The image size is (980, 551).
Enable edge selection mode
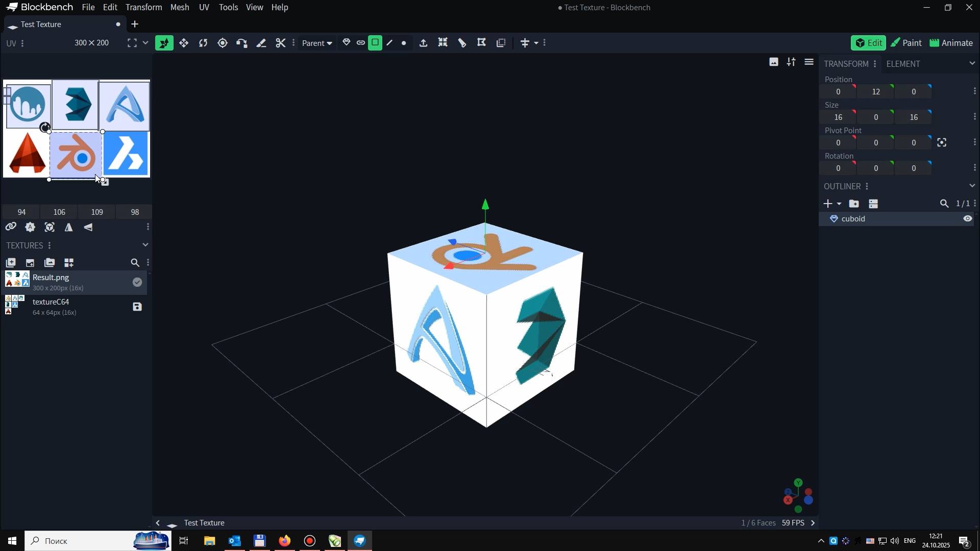click(x=390, y=43)
